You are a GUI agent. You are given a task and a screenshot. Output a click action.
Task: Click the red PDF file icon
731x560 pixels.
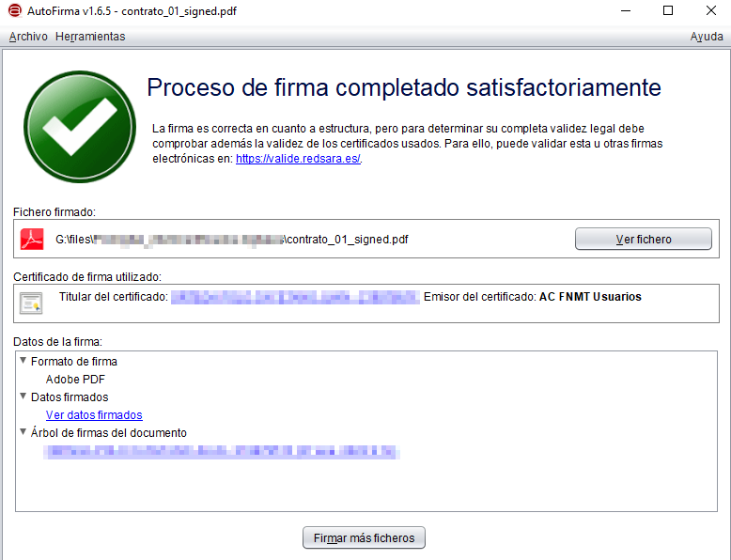[x=33, y=239]
